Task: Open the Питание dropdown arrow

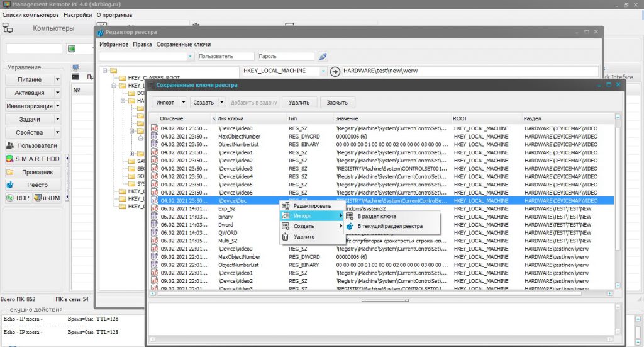Action: coord(57,79)
